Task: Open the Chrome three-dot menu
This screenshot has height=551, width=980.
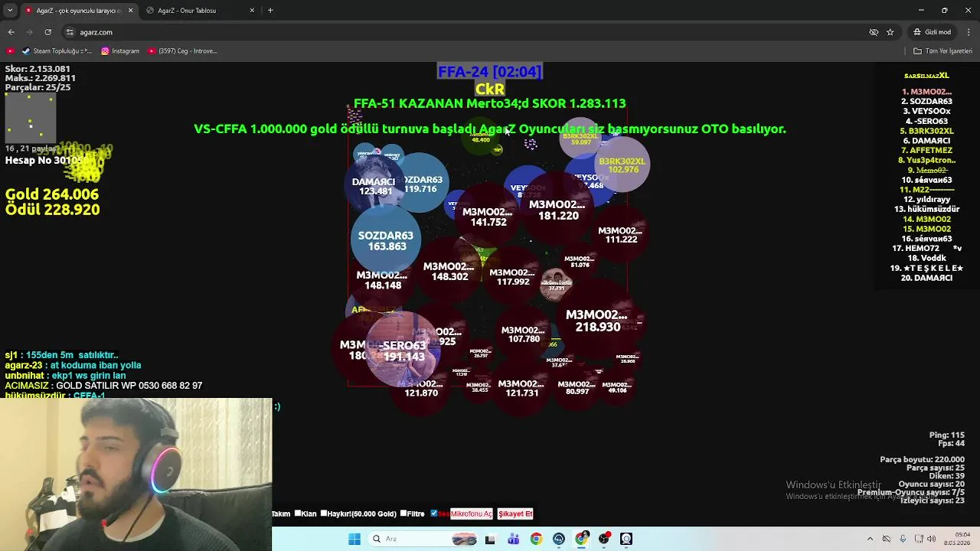Action: coord(969,32)
